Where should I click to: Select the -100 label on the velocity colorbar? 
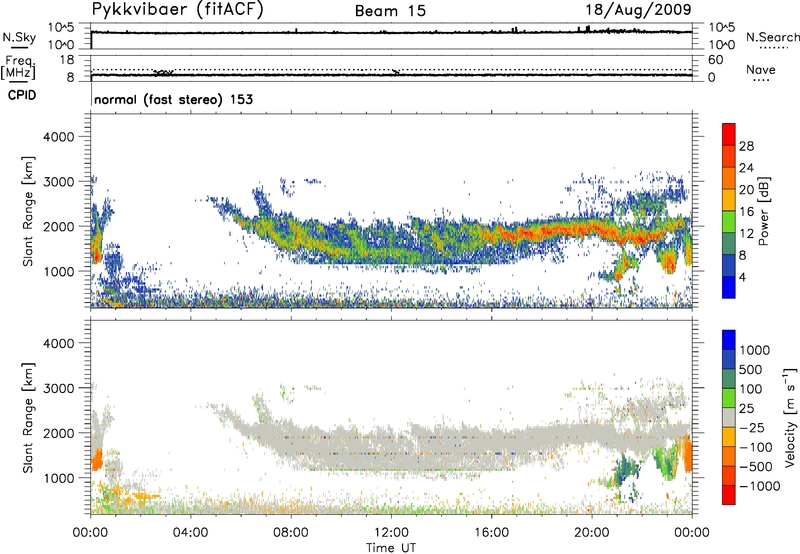point(755,447)
